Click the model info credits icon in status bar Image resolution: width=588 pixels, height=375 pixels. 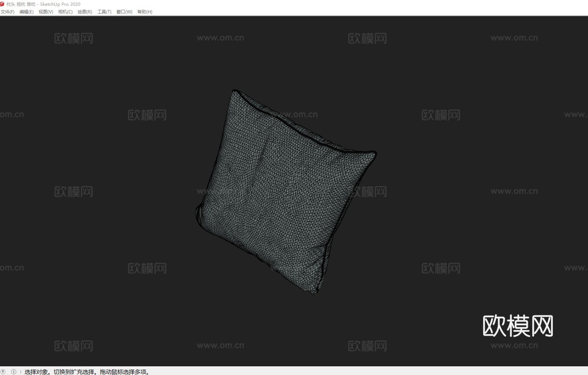(x=14, y=371)
